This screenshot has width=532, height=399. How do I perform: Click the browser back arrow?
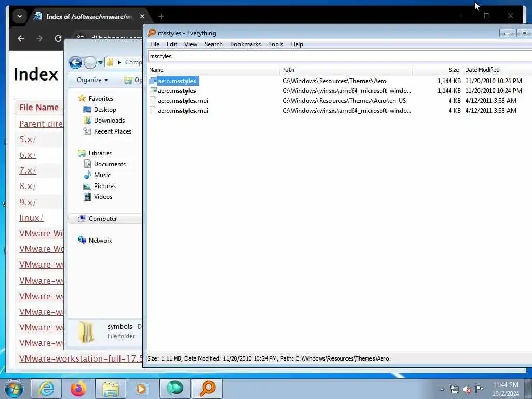21,38
